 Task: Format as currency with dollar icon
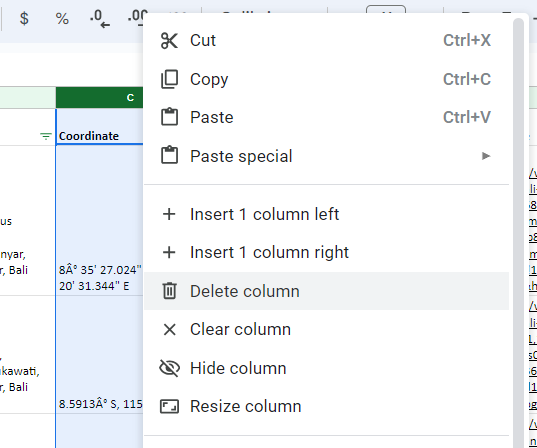pos(24,18)
